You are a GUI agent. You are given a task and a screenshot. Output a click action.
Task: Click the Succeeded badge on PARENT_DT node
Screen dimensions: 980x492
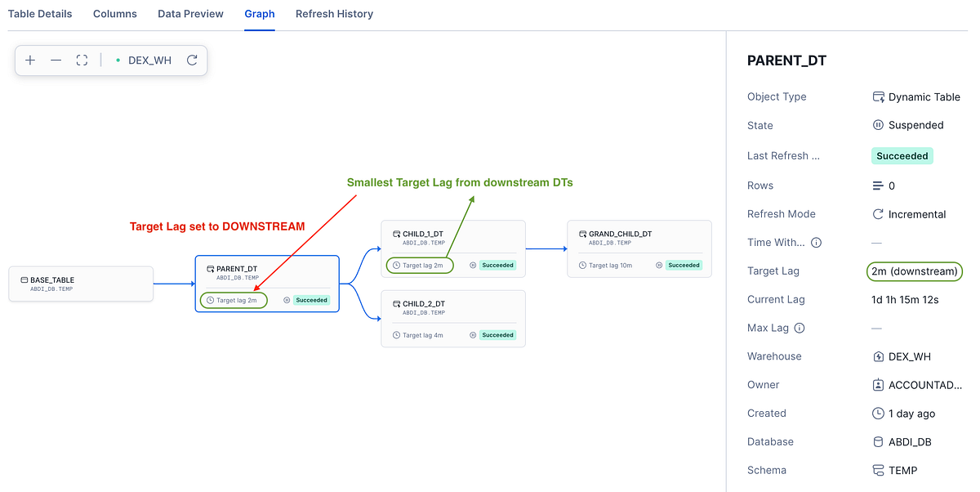(x=314, y=300)
